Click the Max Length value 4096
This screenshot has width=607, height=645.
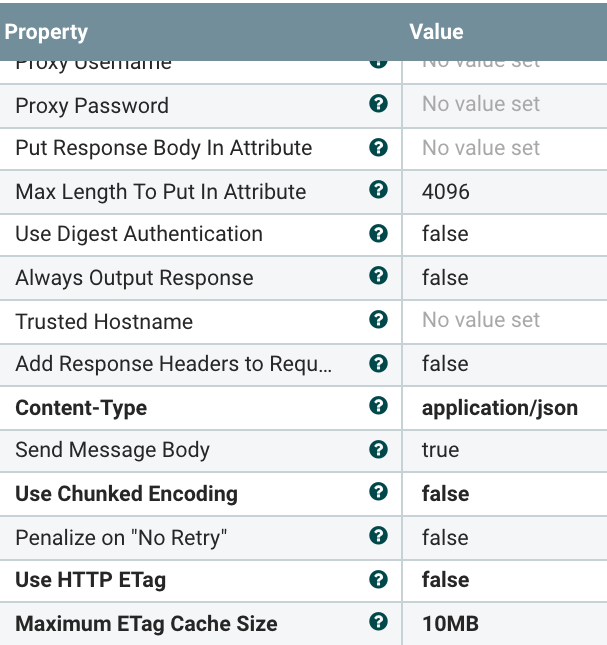pyautogui.click(x=445, y=191)
